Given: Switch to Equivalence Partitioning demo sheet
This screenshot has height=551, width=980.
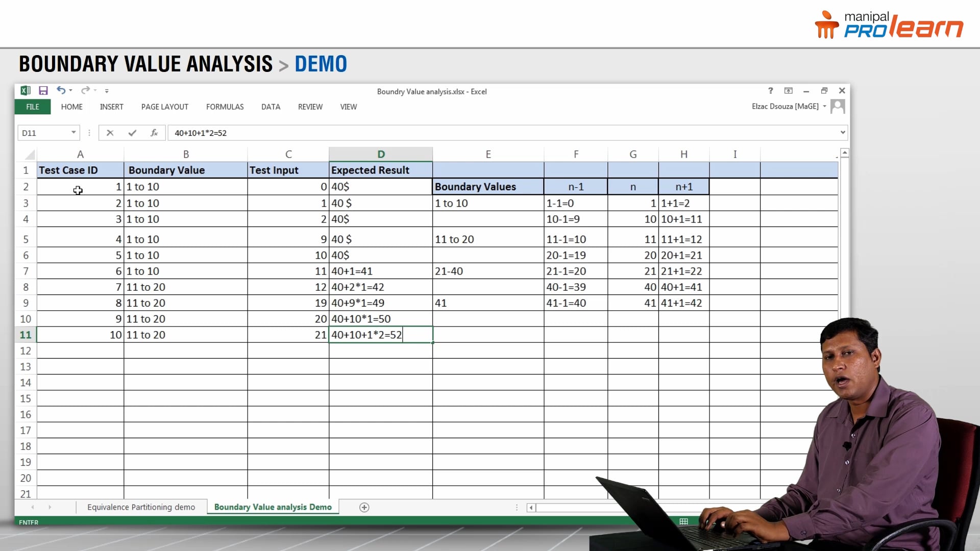Looking at the screenshot, I should click(x=141, y=507).
